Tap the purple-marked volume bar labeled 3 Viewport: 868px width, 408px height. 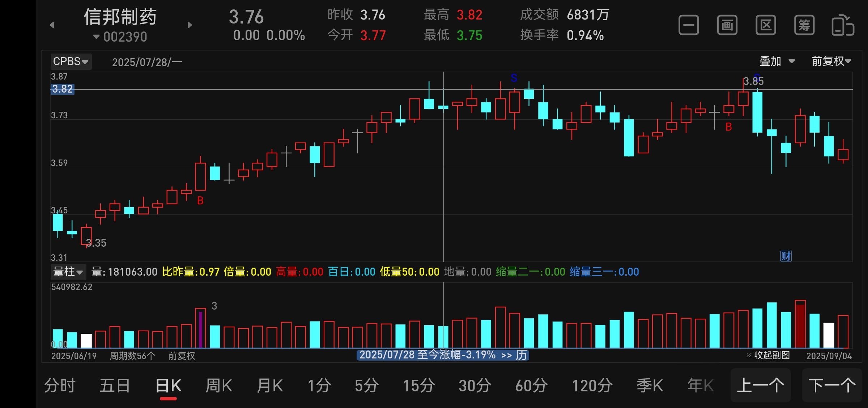[x=200, y=328]
